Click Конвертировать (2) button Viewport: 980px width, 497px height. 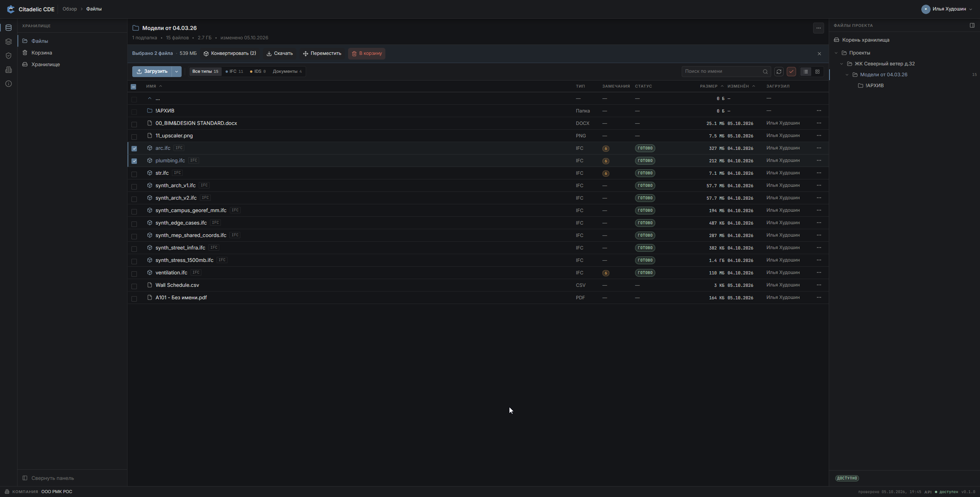230,53
